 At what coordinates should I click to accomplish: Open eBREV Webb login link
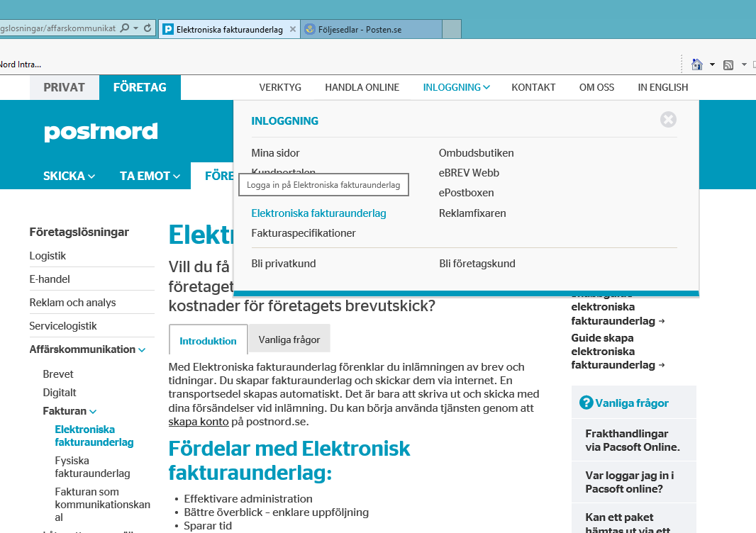click(469, 173)
